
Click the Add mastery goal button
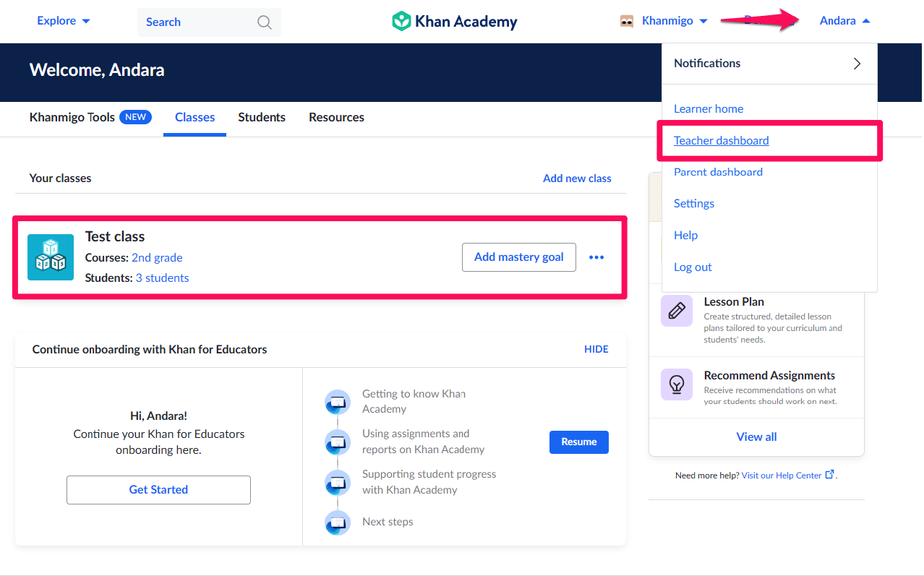[x=518, y=257]
